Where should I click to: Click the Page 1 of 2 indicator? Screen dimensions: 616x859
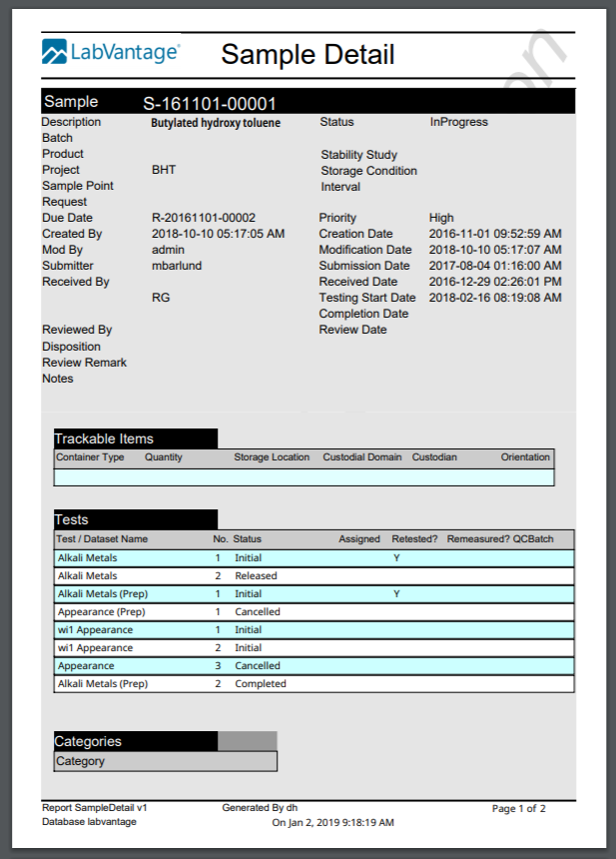click(518, 809)
